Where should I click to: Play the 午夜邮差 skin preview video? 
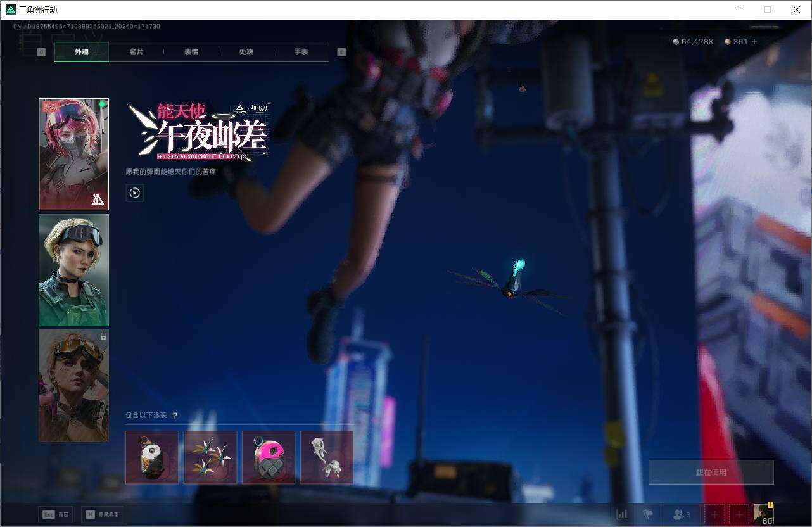(134, 193)
